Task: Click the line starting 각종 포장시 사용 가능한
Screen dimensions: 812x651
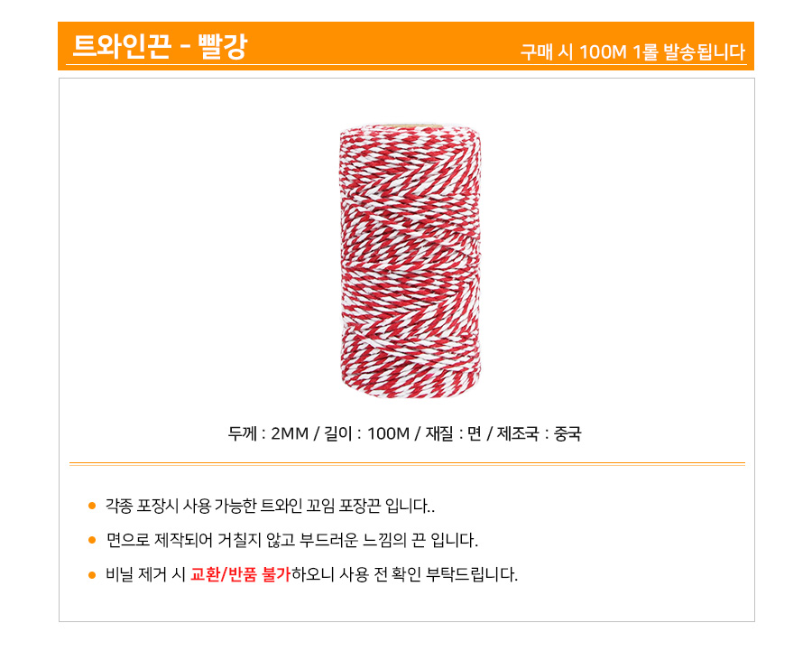Action: [271, 506]
